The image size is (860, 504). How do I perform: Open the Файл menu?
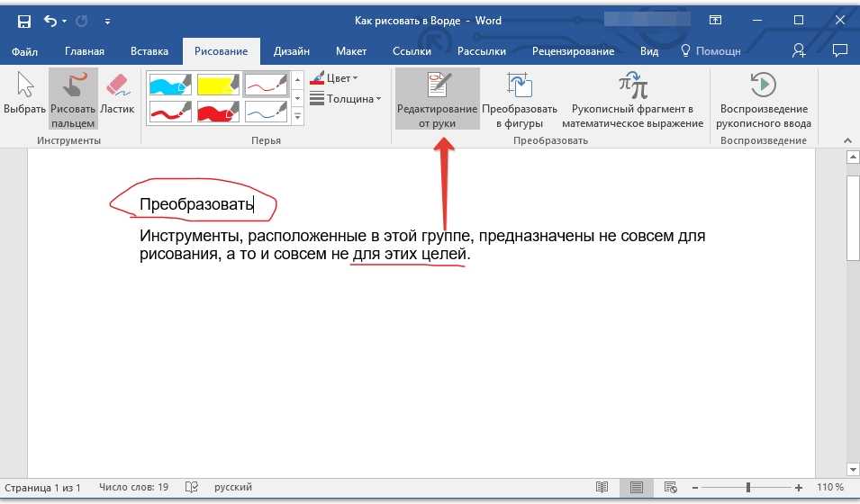coord(25,51)
